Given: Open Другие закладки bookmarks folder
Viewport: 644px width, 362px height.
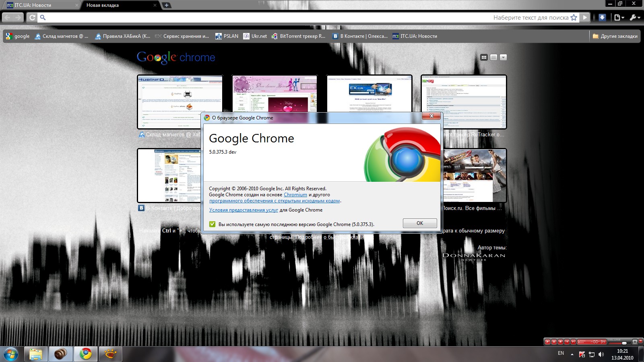Looking at the screenshot, I should [x=615, y=36].
